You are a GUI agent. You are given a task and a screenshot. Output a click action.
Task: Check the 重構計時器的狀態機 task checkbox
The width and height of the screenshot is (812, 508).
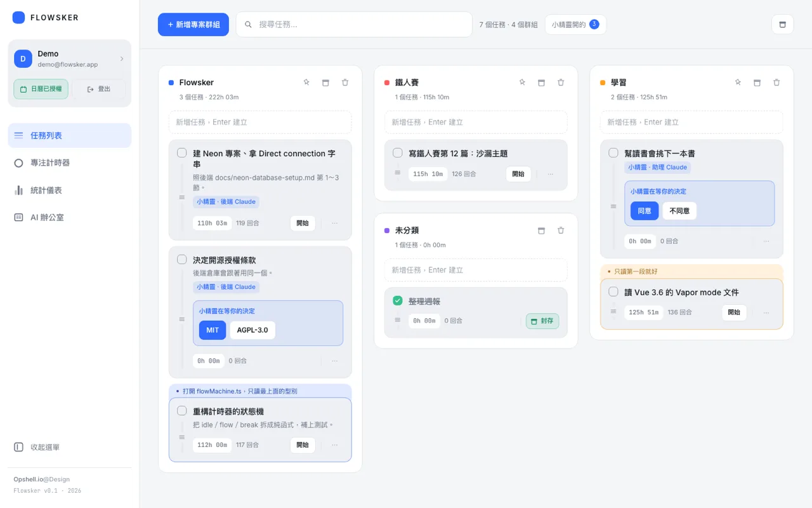click(x=182, y=411)
